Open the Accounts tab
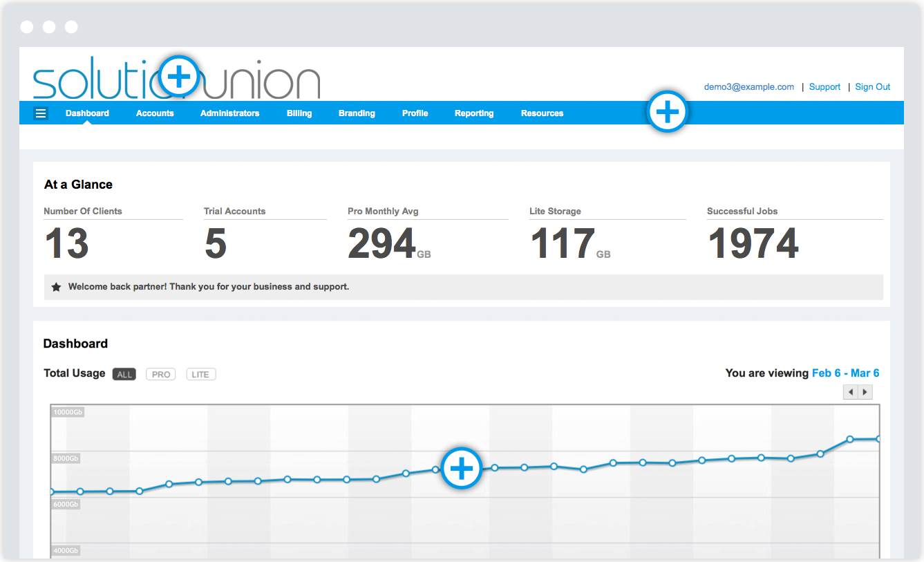The image size is (924, 562). pyautogui.click(x=155, y=113)
